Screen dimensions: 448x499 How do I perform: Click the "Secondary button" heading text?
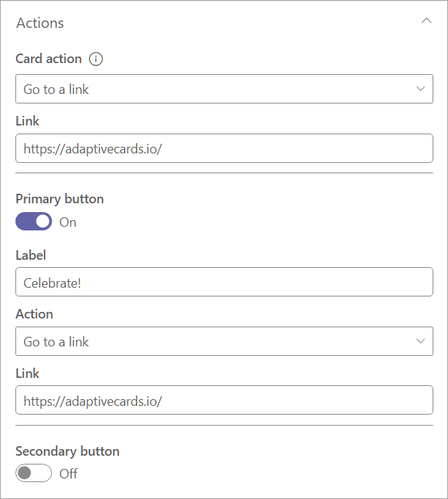(x=67, y=451)
